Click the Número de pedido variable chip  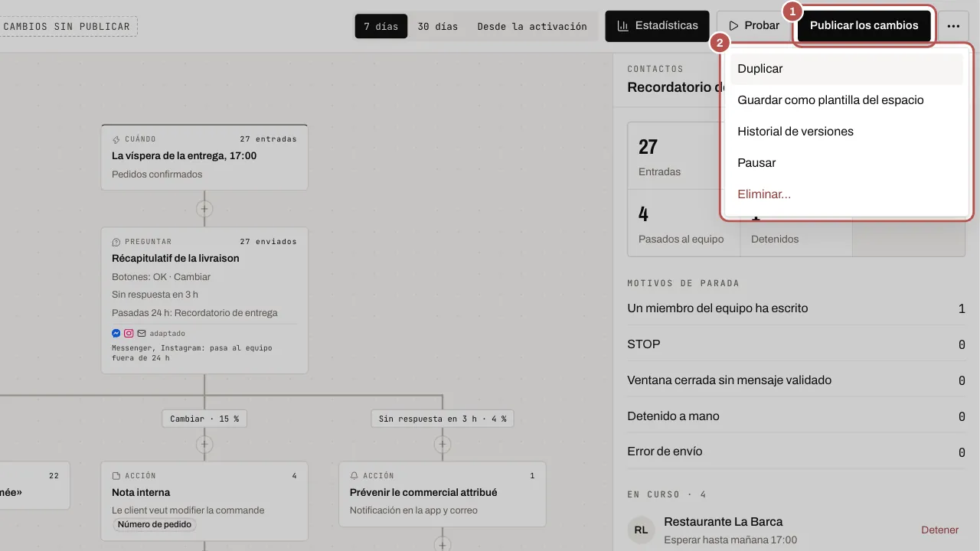pyautogui.click(x=155, y=525)
